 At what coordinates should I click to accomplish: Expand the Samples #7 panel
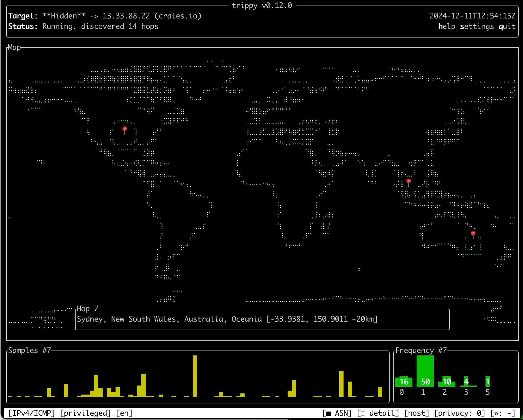(x=30, y=350)
